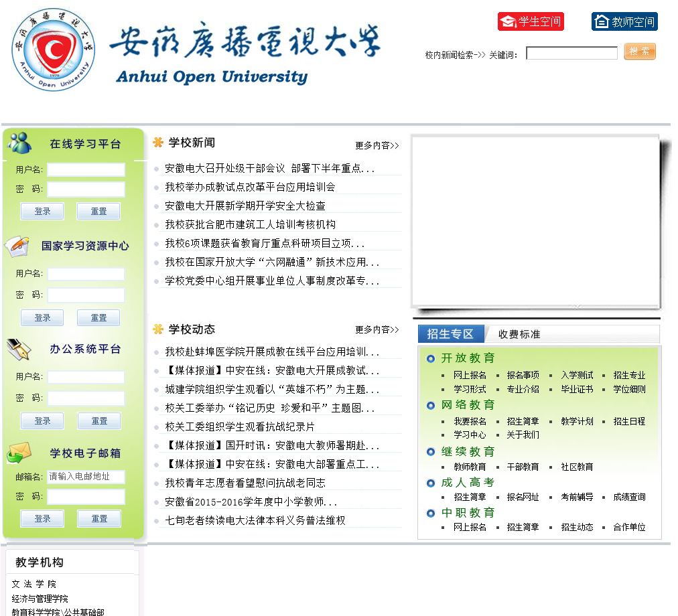
Task: Click 社区教育 under 继续教育
Action: pyautogui.click(x=577, y=467)
